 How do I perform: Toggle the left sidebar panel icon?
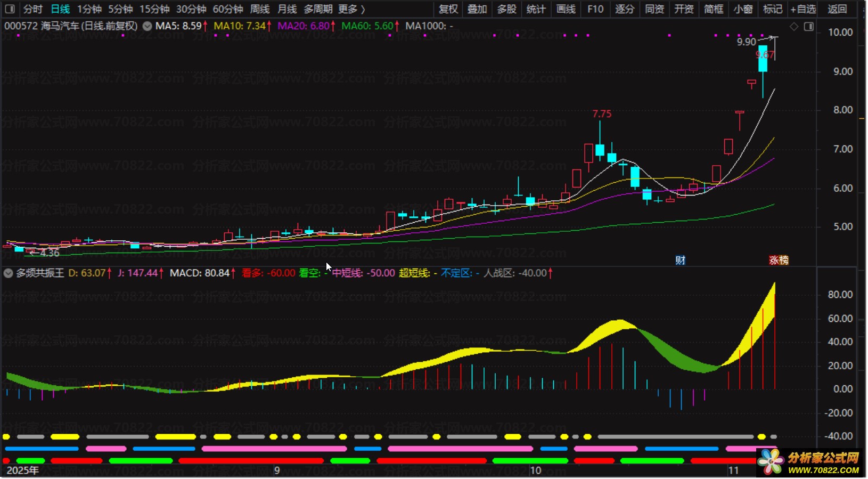point(10,9)
